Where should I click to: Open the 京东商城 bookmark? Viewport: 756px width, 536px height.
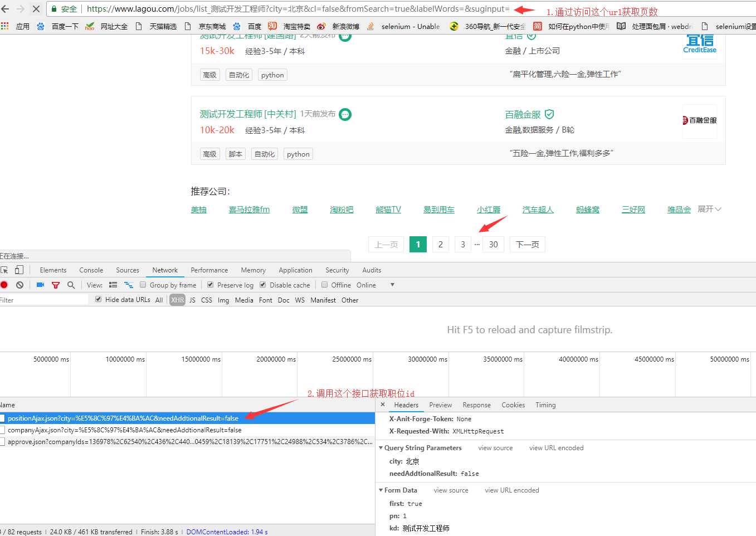[x=205, y=26]
